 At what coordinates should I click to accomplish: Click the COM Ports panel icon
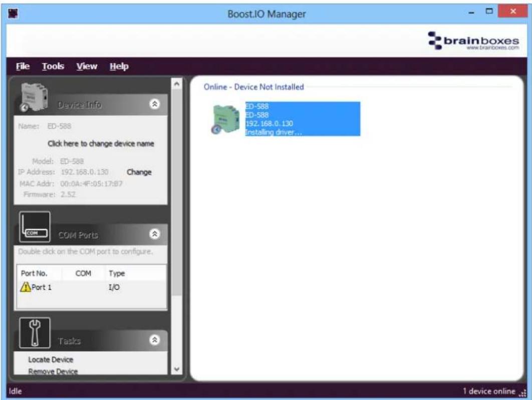[35, 227]
